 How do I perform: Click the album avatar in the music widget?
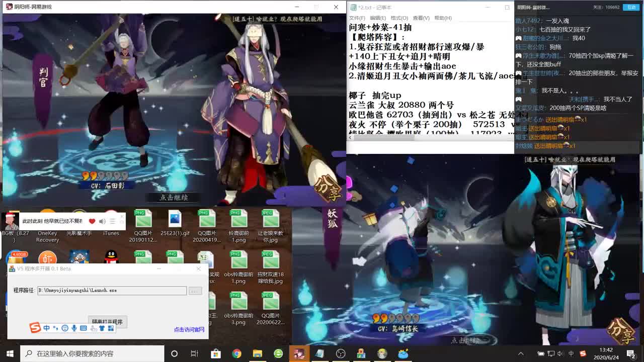pyautogui.click(x=10, y=221)
